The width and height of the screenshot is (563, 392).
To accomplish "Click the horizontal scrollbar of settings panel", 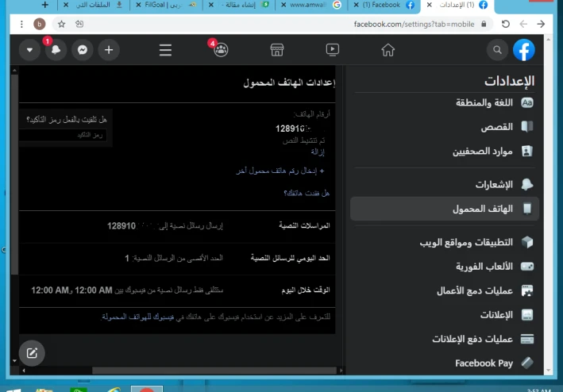I will click(214, 371).
